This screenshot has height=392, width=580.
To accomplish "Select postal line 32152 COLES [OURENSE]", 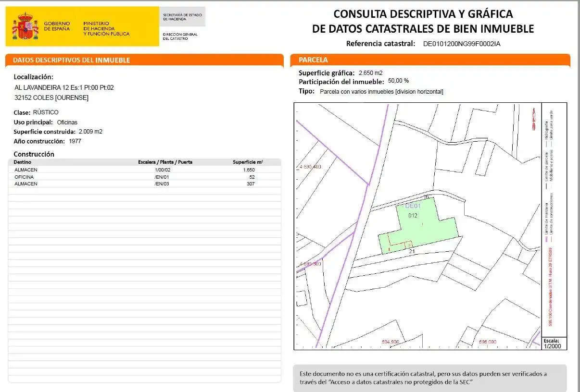I will [x=51, y=98].
